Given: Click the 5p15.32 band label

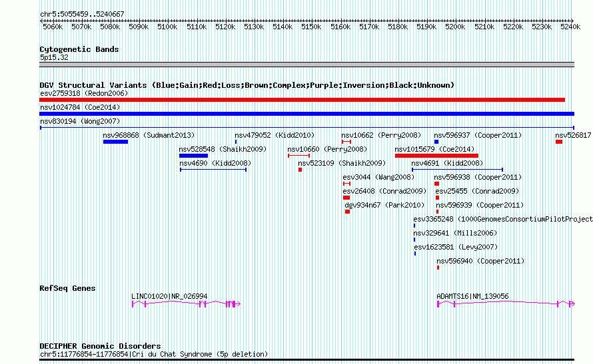Looking at the screenshot, I should click(x=54, y=57).
